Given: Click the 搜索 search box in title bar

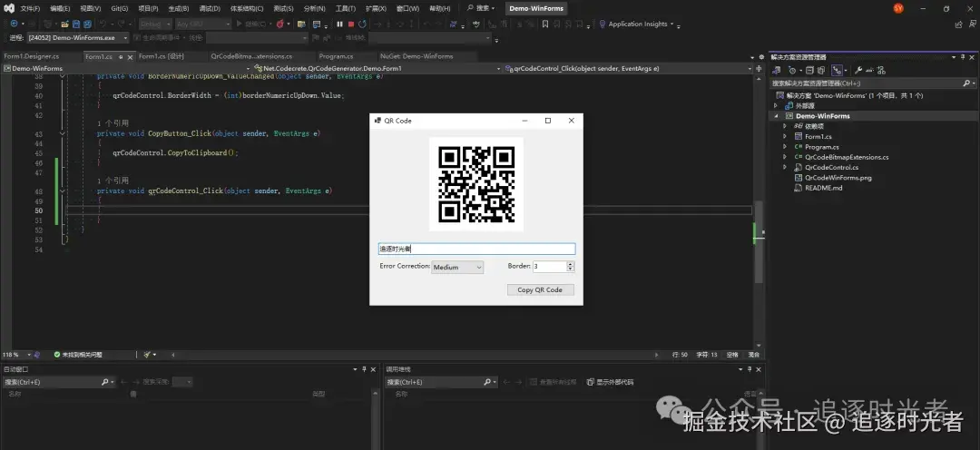Looking at the screenshot, I should coord(481,8).
